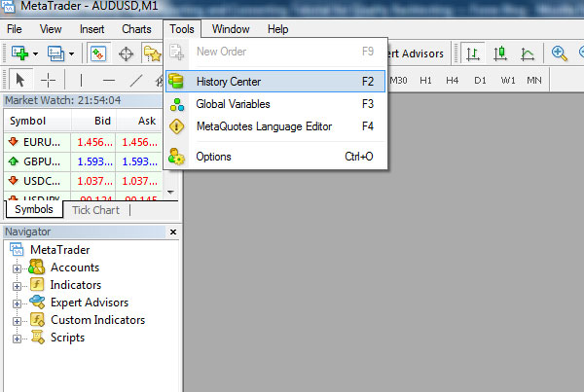Select the GBPU... symbol row
The height and width of the screenshot is (392, 584).
click(x=83, y=161)
